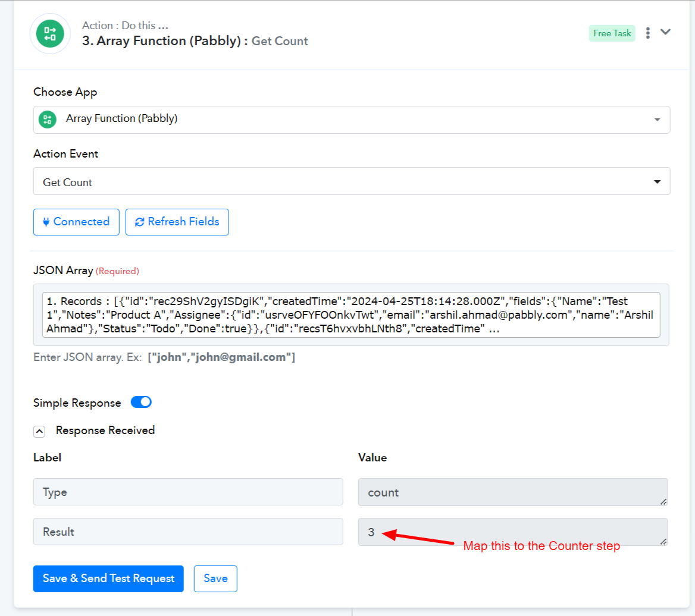The image size is (695, 616).
Task: Click the Result value field showing 3
Action: click(x=513, y=532)
